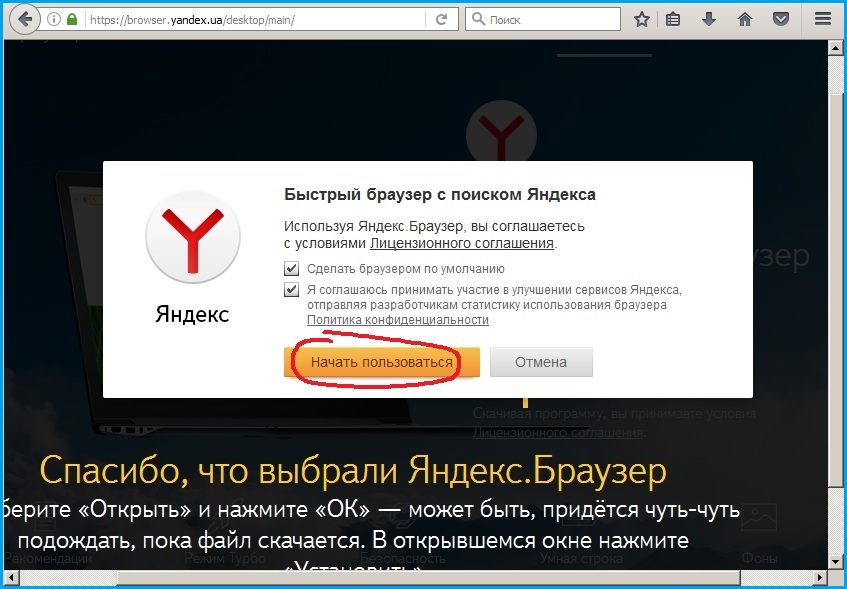Image resolution: width=847 pixels, height=589 pixels.
Task: Open "Политика конфиденциальности" link
Action: tap(398, 320)
